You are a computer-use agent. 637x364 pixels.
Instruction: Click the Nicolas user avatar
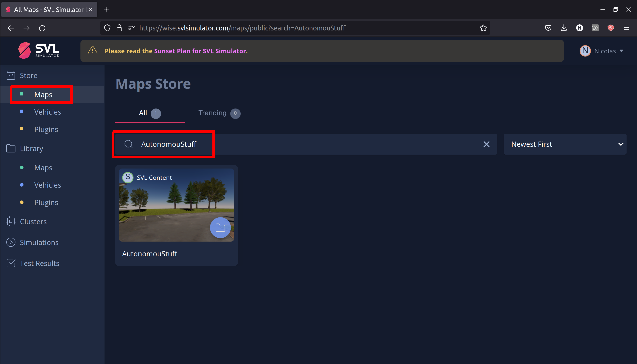coord(585,51)
